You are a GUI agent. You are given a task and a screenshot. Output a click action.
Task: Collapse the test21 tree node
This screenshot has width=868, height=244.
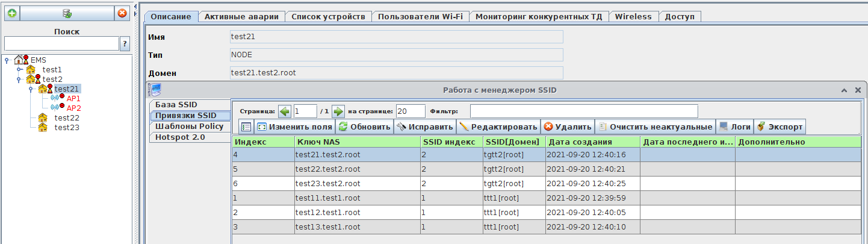[x=31, y=89]
